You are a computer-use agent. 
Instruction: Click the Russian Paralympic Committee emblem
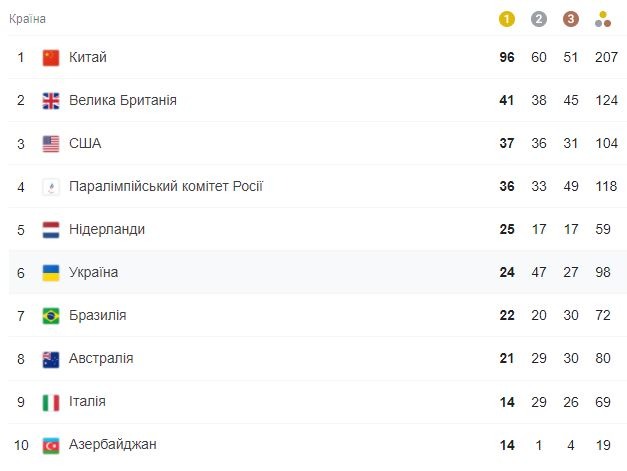coord(51,187)
